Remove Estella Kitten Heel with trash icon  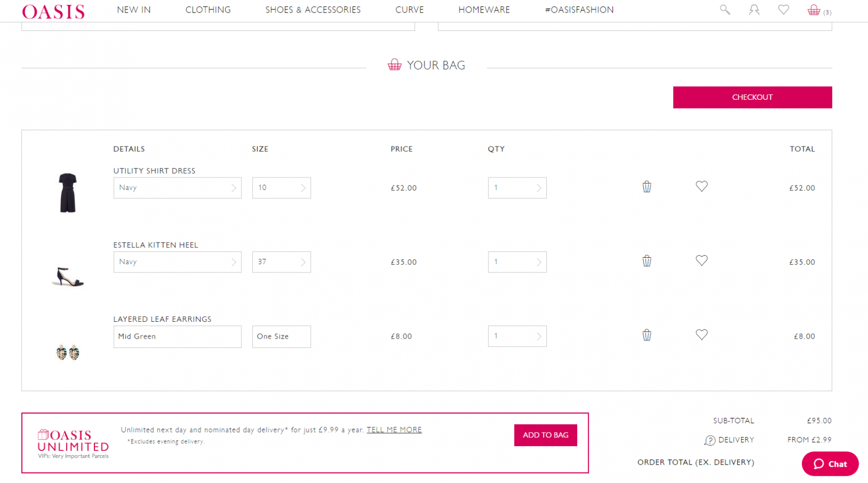pyautogui.click(x=647, y=261)
